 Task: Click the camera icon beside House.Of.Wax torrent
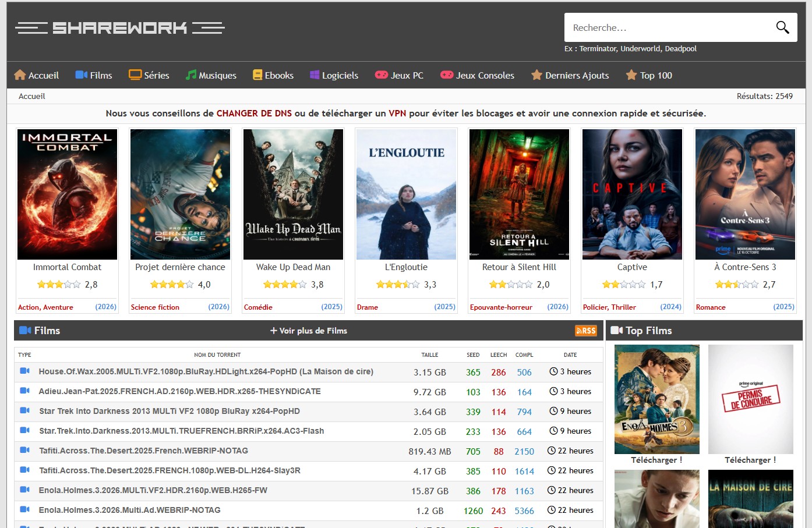click(24, 371)
